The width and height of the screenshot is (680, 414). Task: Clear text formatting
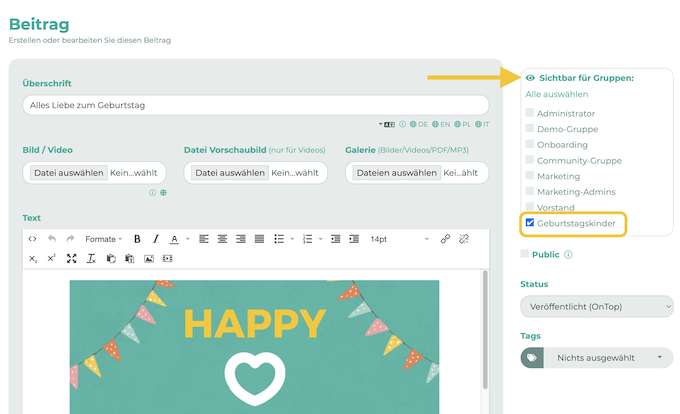click(91, 259)
